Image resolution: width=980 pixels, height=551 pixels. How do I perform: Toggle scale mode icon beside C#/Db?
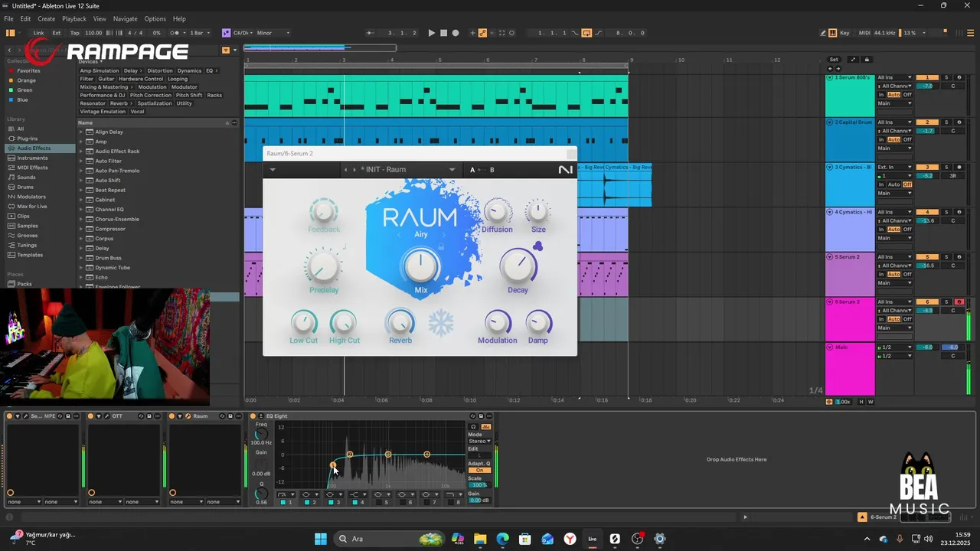click(x=226, y=33)
